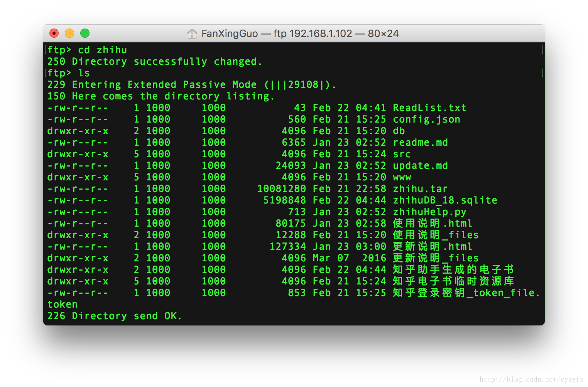Viewport: 588px width, 387px height.
Task: Click the file size 5198848
Action: pyautogui.click(x=285, y=200)
